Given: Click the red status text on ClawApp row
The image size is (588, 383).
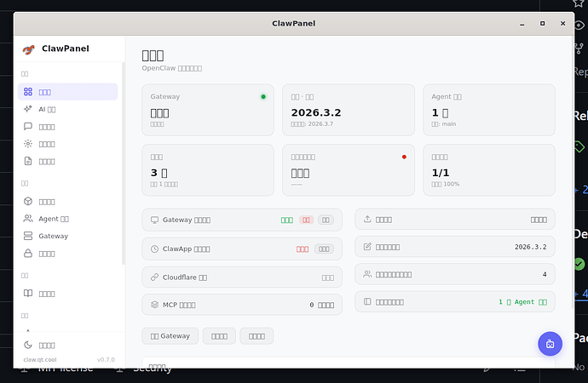Looking at the screenshot, I should tap(303, 249).
